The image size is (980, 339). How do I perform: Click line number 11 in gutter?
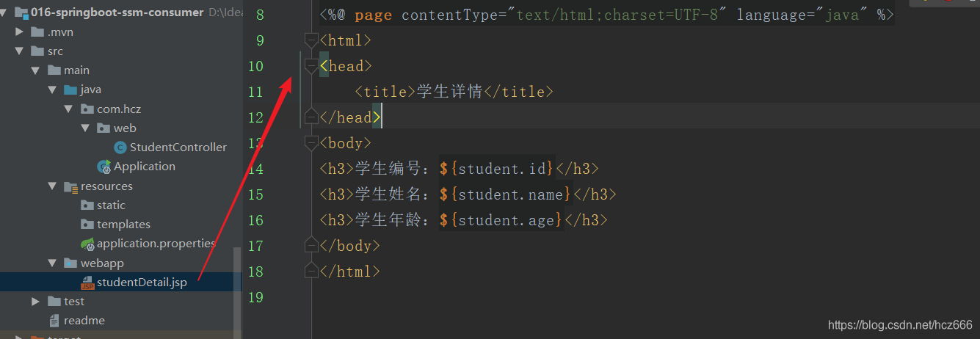[x=255, y=92]
